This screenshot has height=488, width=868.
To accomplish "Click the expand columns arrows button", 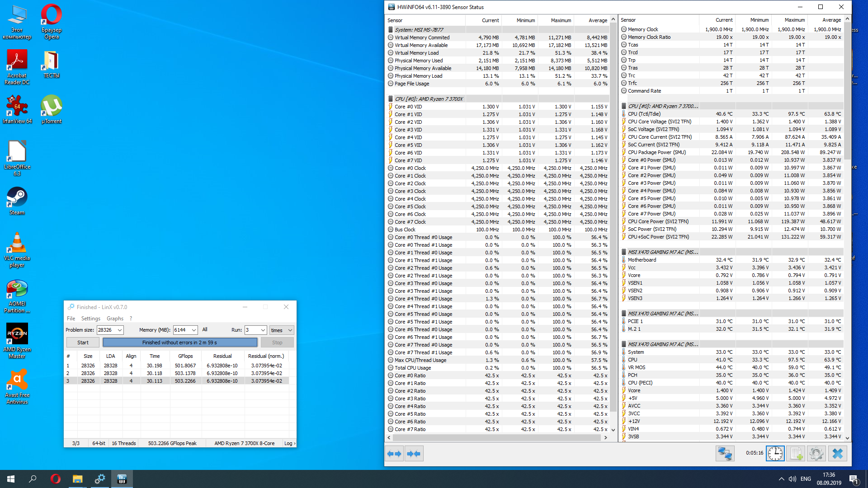I will click(395, 454).
